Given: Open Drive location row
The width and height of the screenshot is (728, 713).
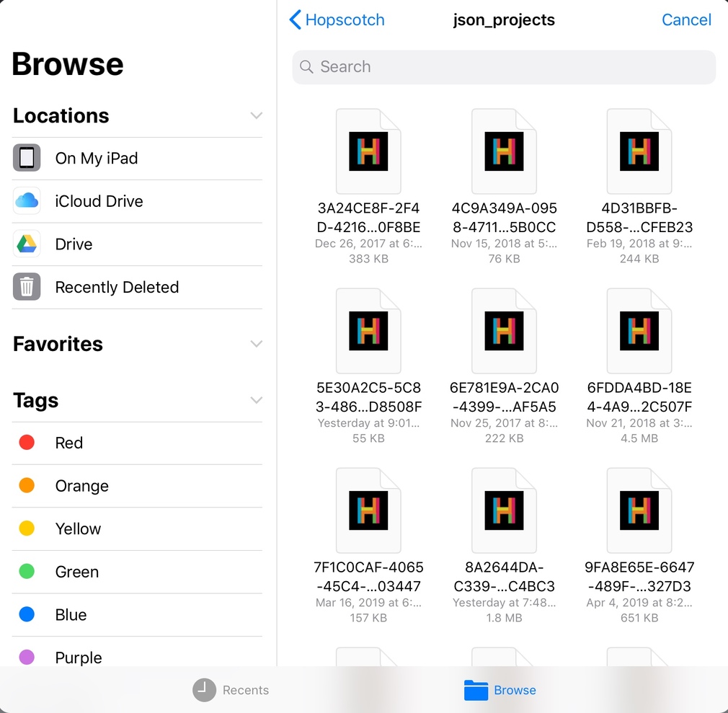Looking at the screenshot, I should (x=137, y=244).
